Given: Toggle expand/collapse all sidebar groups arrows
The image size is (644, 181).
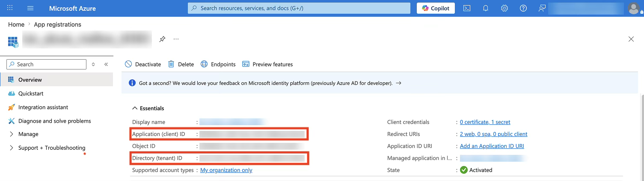Looking at the screenshot, I should (93, 64).
